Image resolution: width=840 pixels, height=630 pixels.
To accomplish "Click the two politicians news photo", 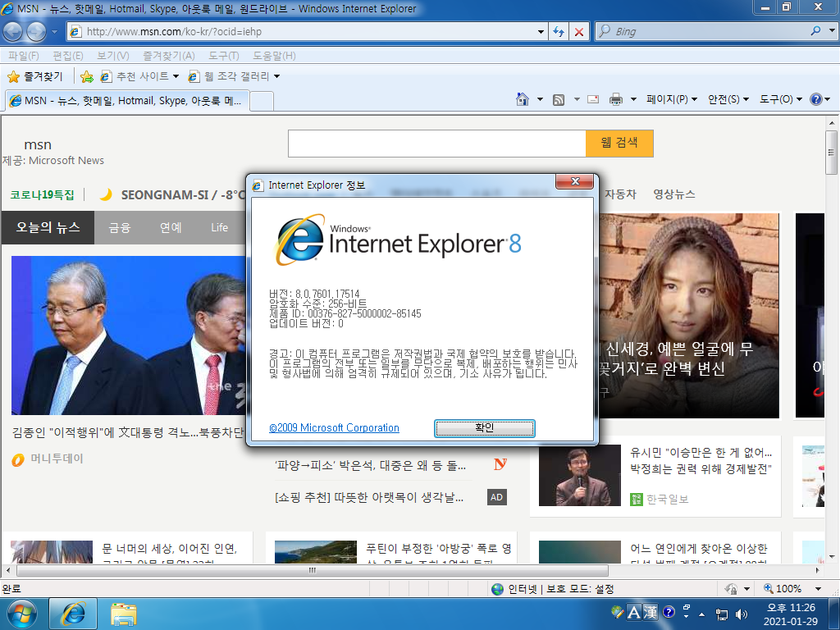I will 129,336.
